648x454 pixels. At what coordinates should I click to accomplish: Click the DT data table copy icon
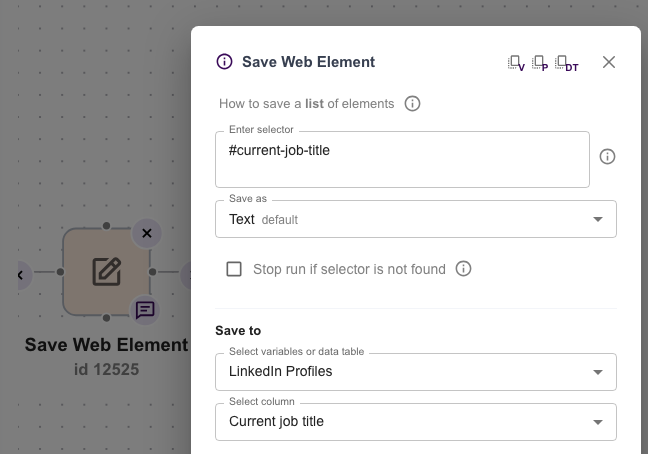point(566,63)
